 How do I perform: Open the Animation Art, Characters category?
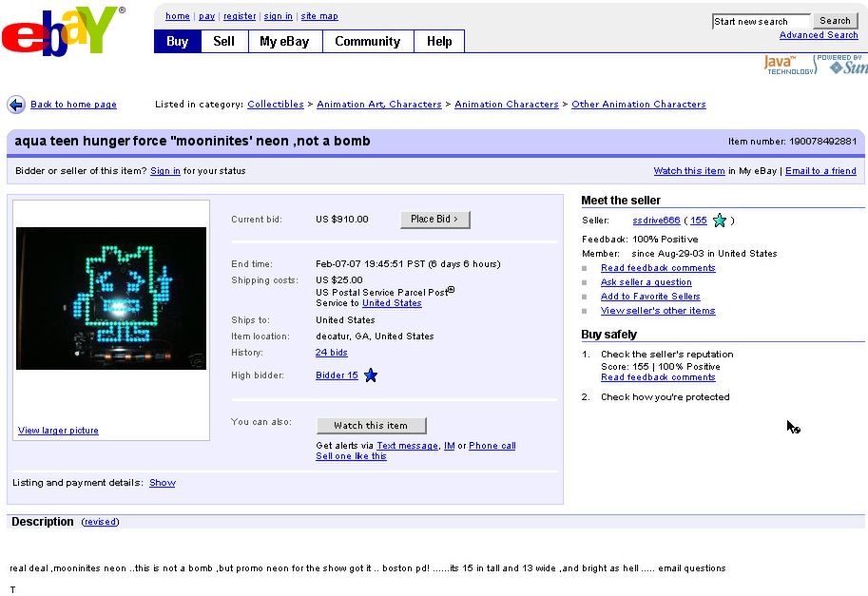(x=378, y=105)
